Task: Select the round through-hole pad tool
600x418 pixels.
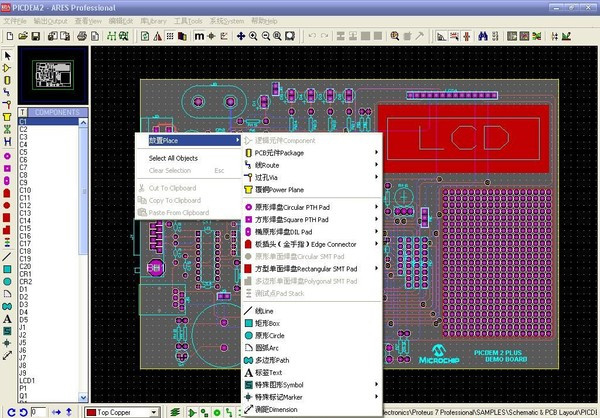Action: [7, 156]
